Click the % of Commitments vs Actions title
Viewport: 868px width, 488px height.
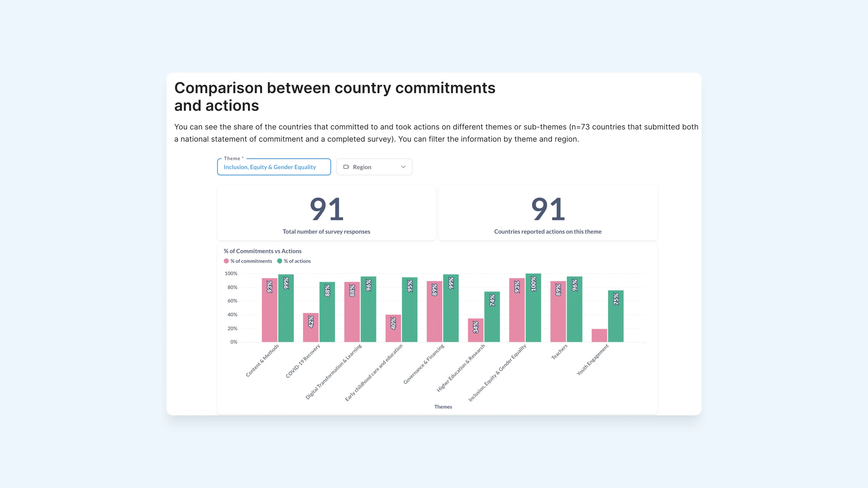(x=263, y=251)
